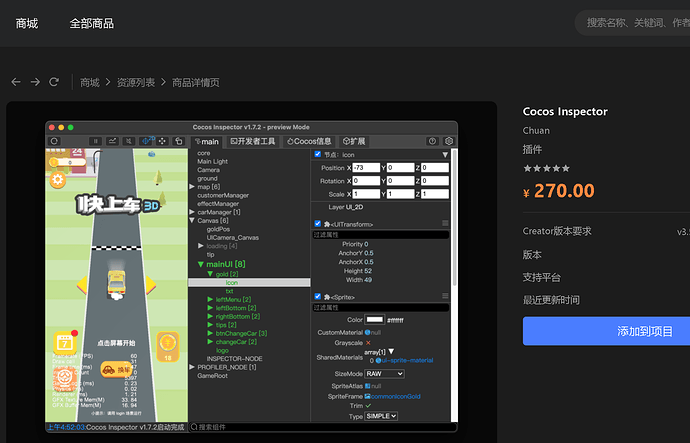Image resolution: width=690 pixels, height=443 pixels.
Task: Open author Chuan's page
Action: pyautogui.click(x=536, y=130)
